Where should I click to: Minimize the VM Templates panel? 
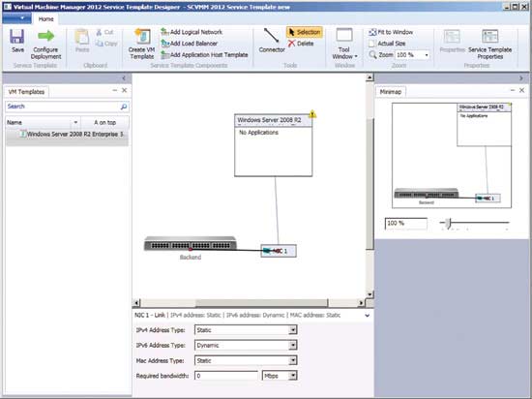[x=115, y=90]
